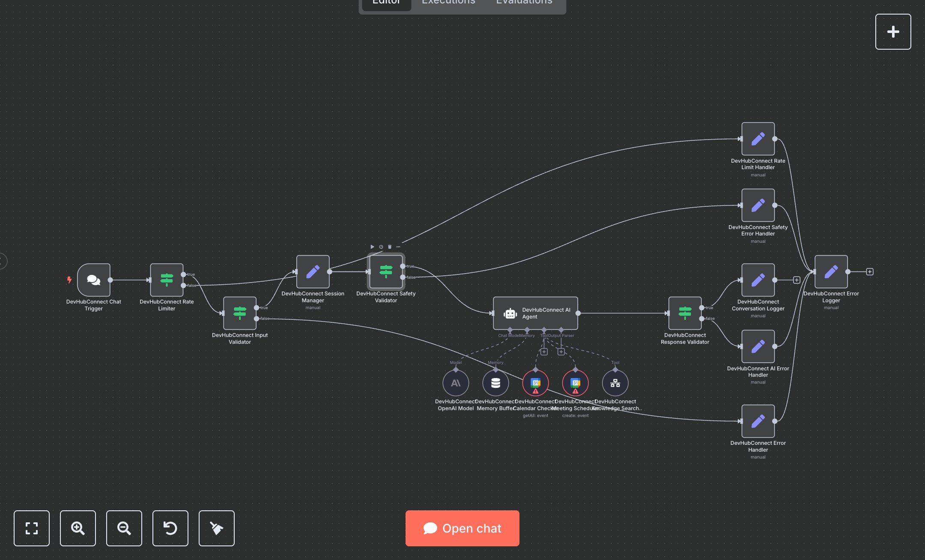The height and width of the screenshot is (560, 925).
Task: Run the DevHubConnect Safety Validator using its play icon
Action: (372, 247)
